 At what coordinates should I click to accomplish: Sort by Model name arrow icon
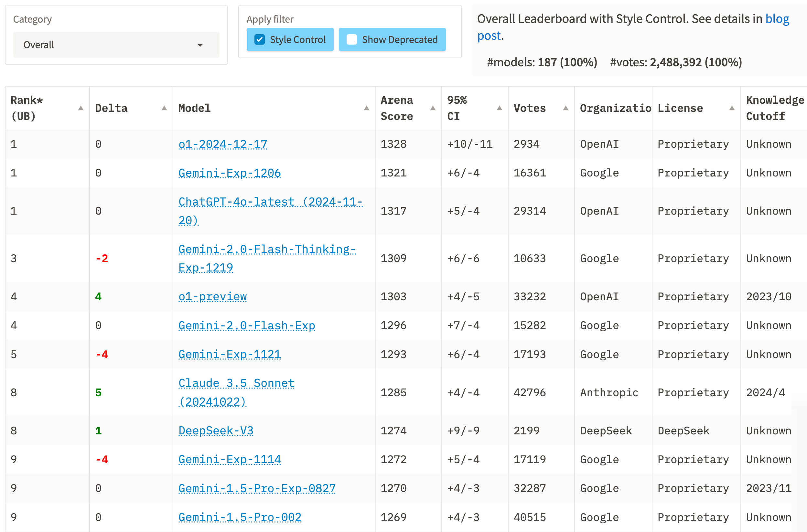click(x=367, y=108)
